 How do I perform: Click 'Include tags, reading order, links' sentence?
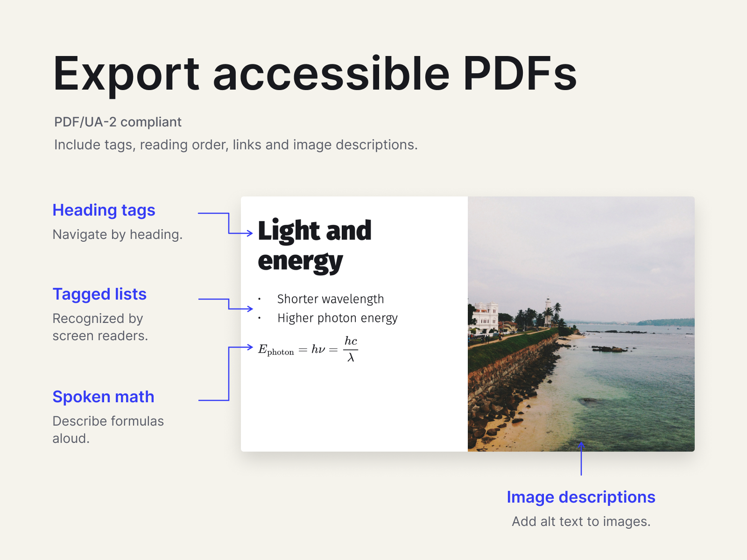point(236,145)
